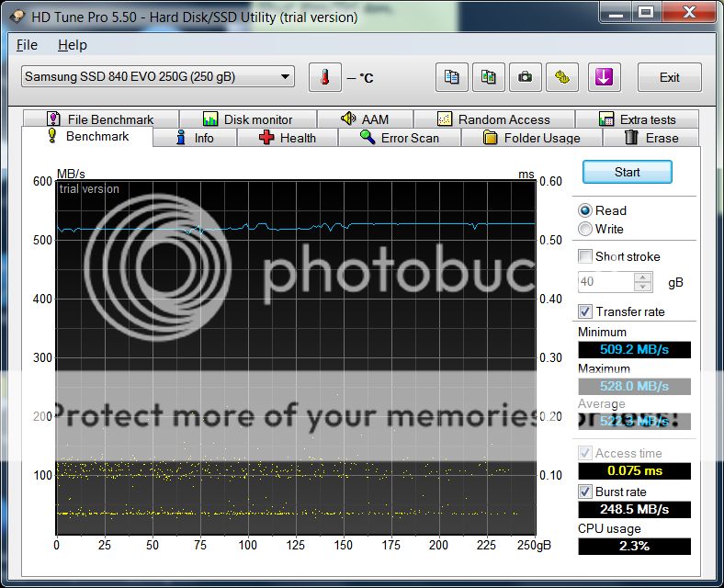This screenshot has width=724, height=588.
Task: Save a screenshot with the camera icon
Action: (525, 77)
